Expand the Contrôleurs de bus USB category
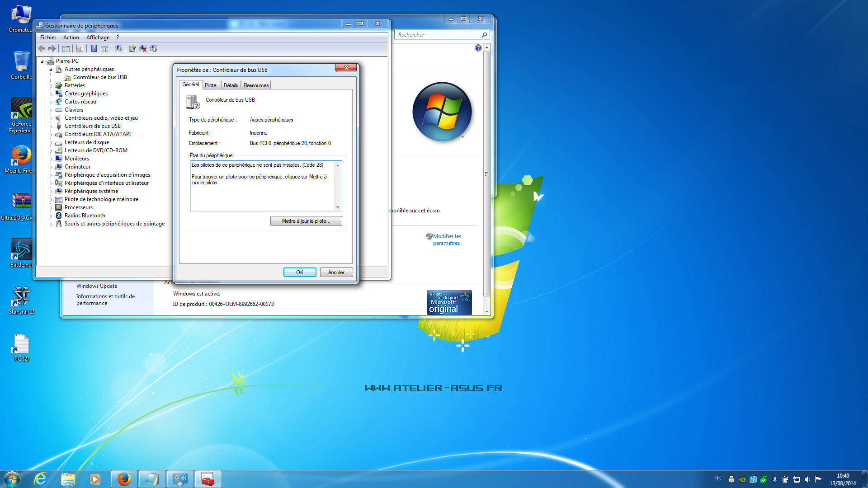This screenshot has height=488, width=868. click(x=51, y=126)
